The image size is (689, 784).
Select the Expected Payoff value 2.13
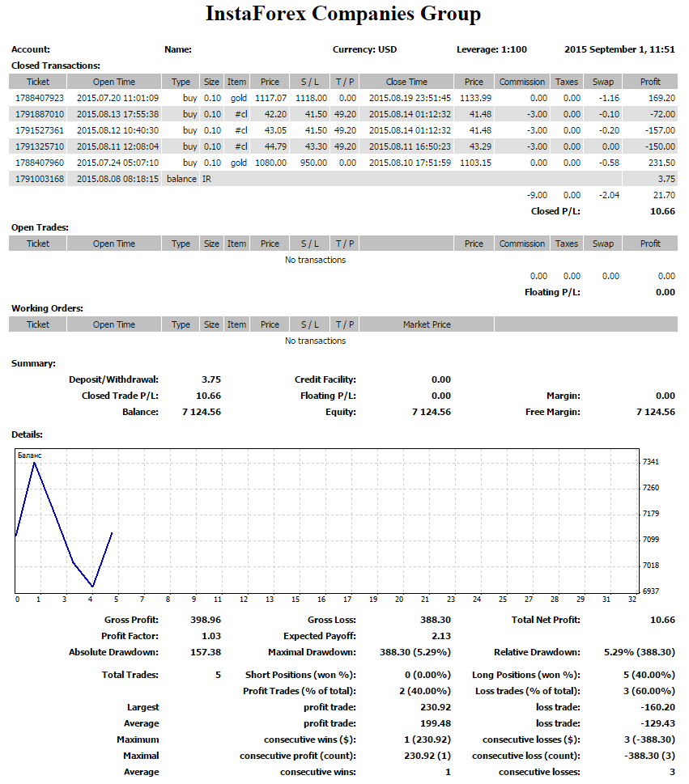pyautogui.click(x=440, y=636)
